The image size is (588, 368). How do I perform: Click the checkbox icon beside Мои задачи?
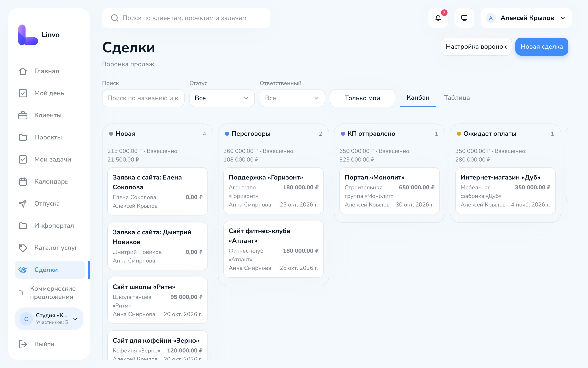[x=23, y=159]
